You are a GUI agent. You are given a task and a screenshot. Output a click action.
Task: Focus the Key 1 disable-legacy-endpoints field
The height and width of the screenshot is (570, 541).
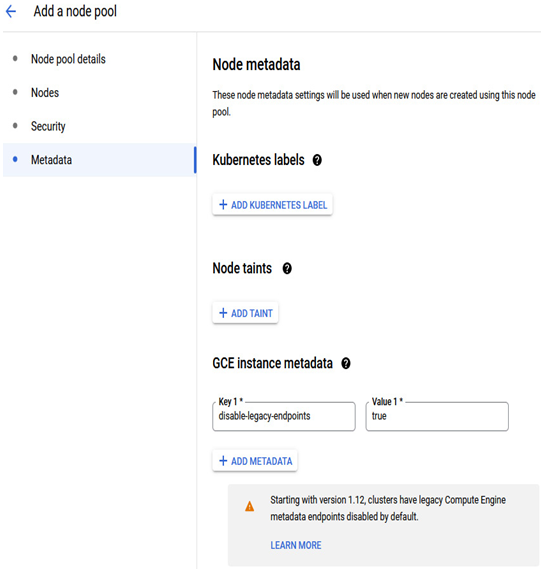pos(284,416)
